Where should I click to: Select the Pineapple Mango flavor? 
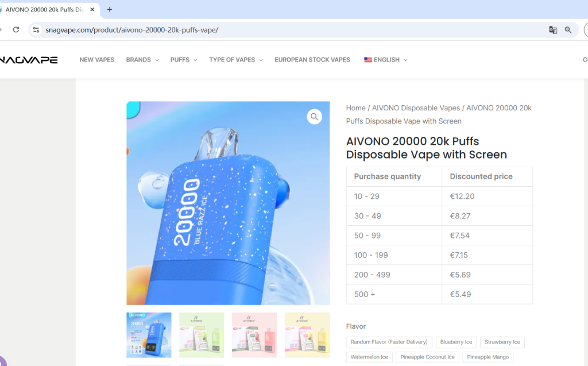point(488,357)
